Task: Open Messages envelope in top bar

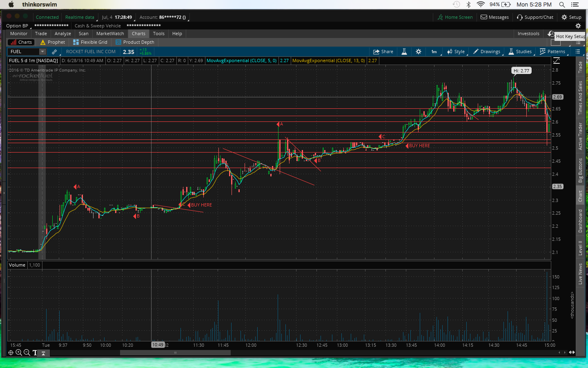Action: 494,17
